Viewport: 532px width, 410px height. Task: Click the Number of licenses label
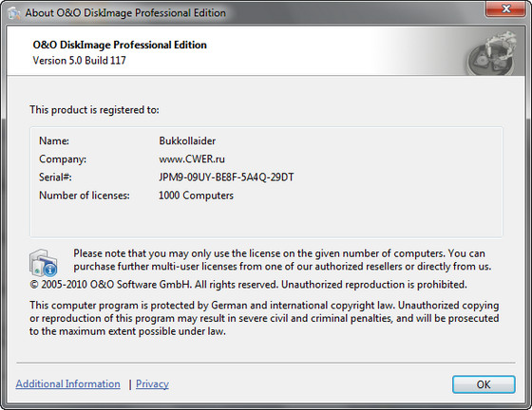coord(85,196)
